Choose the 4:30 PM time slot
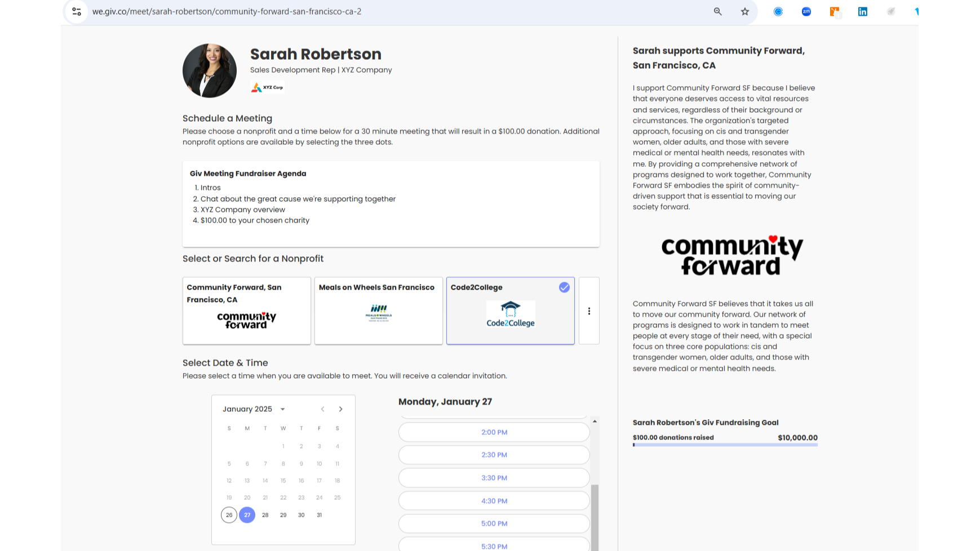This screenshot has width=980, height=551. click(x=494, y=501)
